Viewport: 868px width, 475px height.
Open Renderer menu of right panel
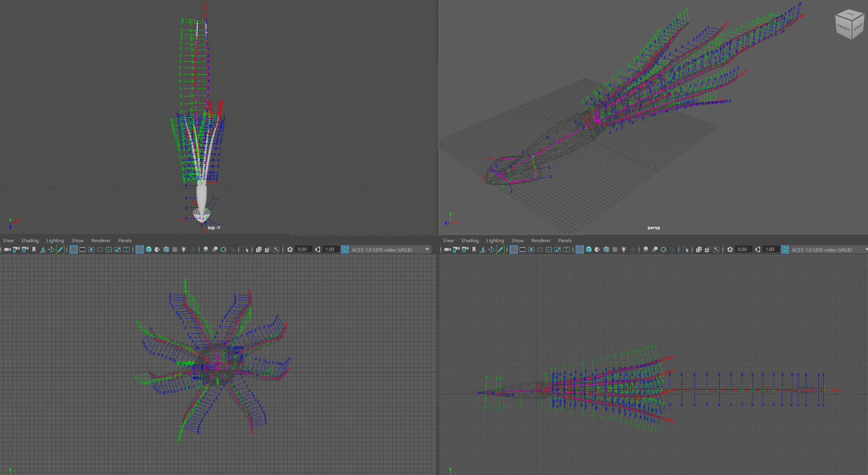[x=541, y=240]
